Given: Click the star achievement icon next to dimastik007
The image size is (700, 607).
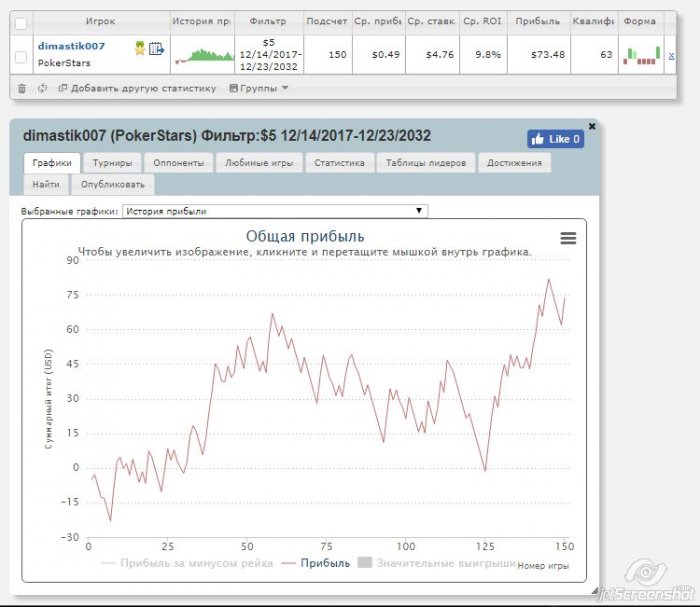Looking at the screenshot, I should 140,48.
